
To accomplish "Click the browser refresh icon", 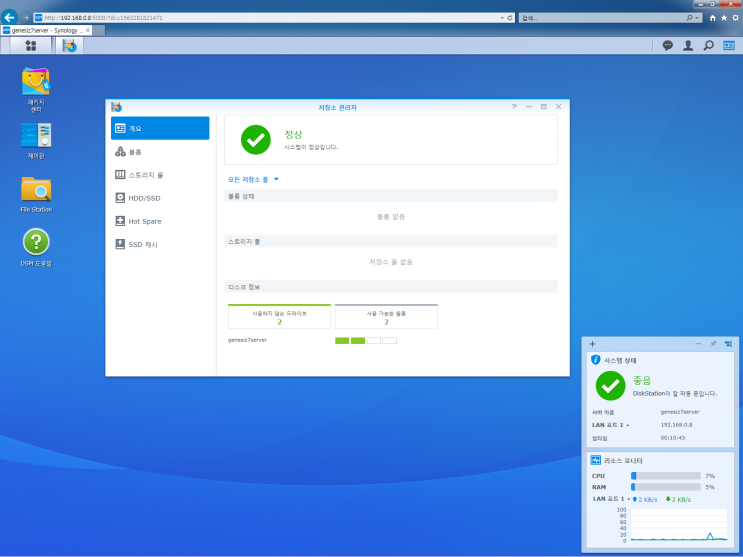I will pyautogui.click(x=510, y=18).
